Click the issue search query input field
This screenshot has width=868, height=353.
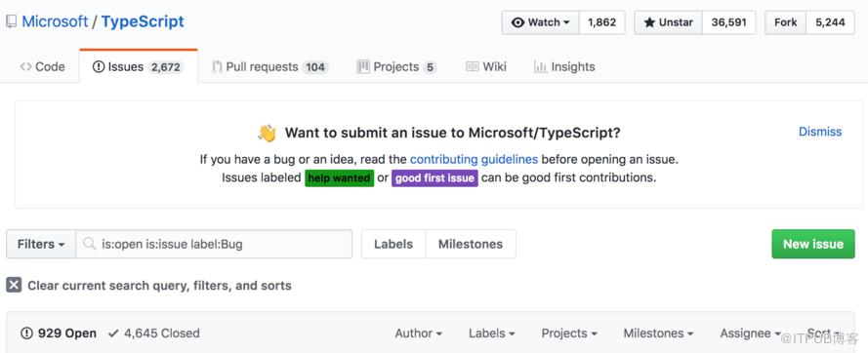click(x=214, y=244)
